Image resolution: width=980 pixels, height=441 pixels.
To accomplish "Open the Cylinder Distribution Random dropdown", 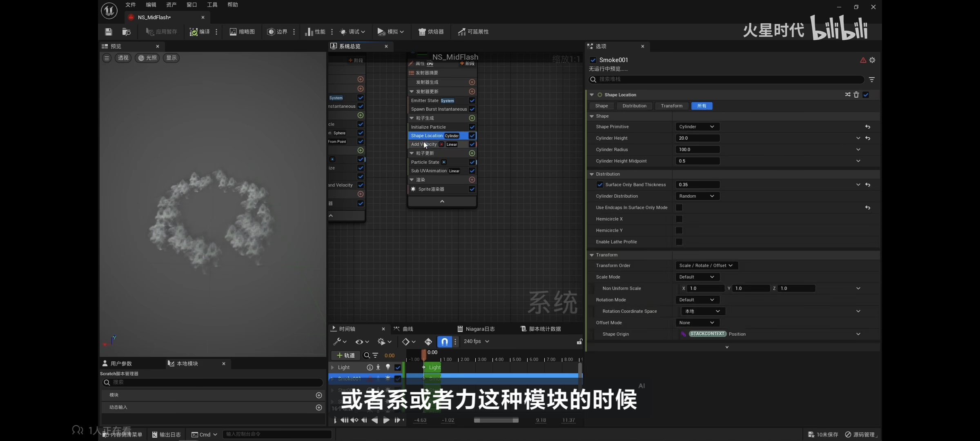I will point(697,196).
